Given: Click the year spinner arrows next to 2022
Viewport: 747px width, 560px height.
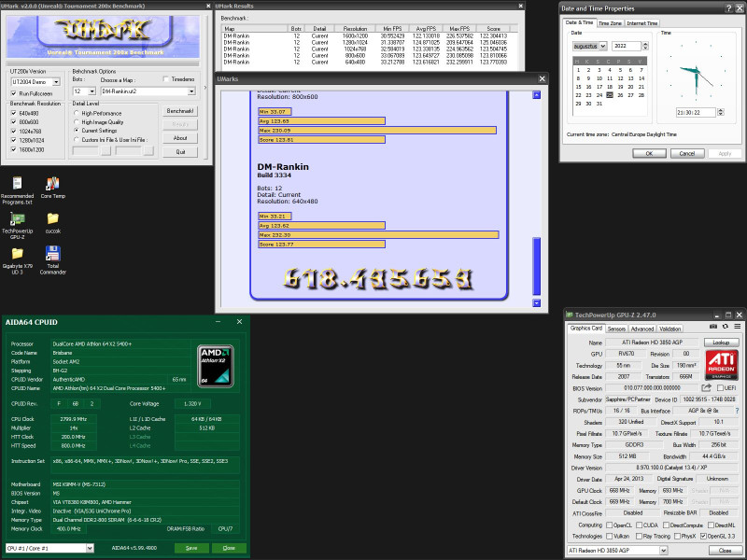Looking at the screenshot, I should (645, 46).
